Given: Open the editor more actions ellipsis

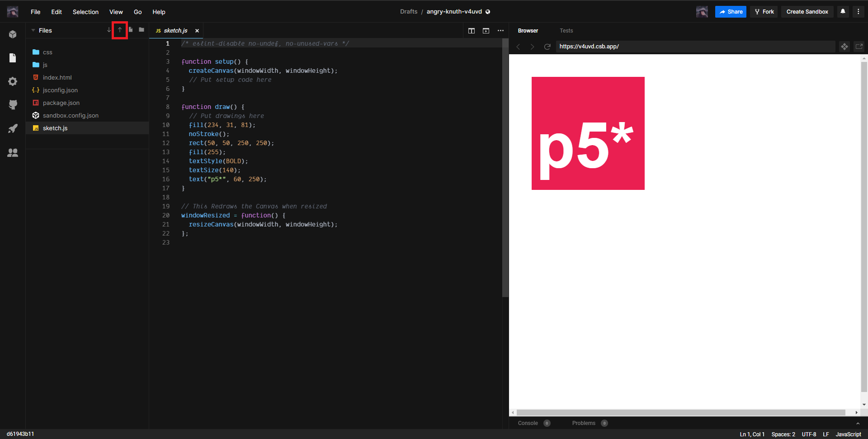Looking at the screenshot, I should pos(500,31).
